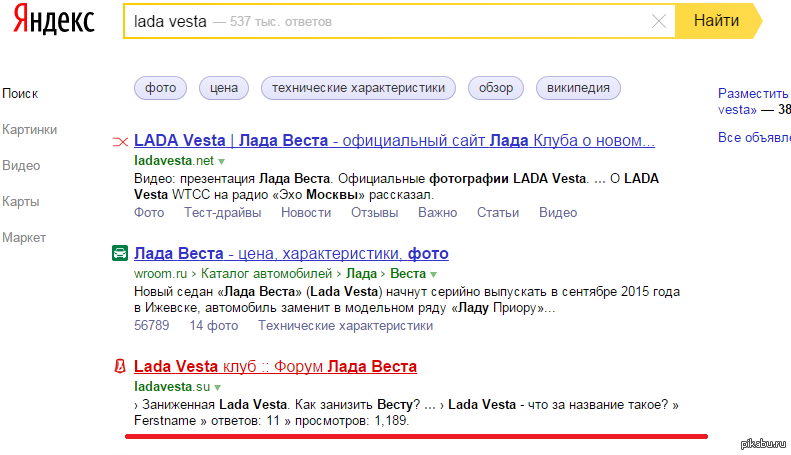Click the 'Тест-драйвы' sitelink
This screenshot has width=791, height=455.
click(222, 212)
